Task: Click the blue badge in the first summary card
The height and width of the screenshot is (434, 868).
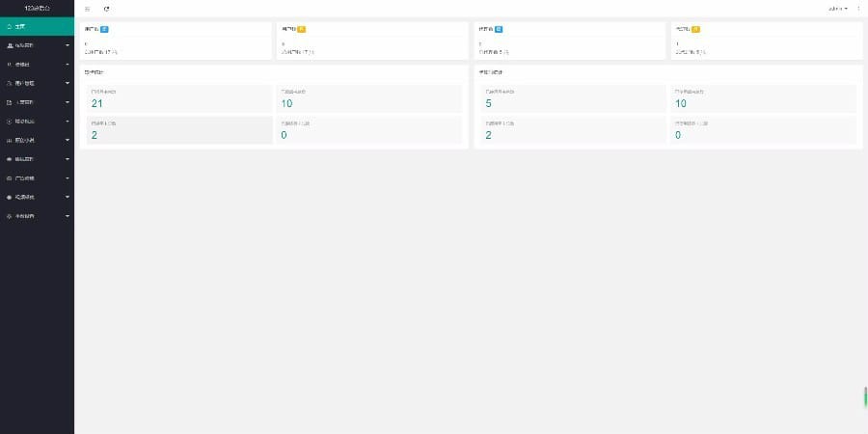Action: coord(104,29)
